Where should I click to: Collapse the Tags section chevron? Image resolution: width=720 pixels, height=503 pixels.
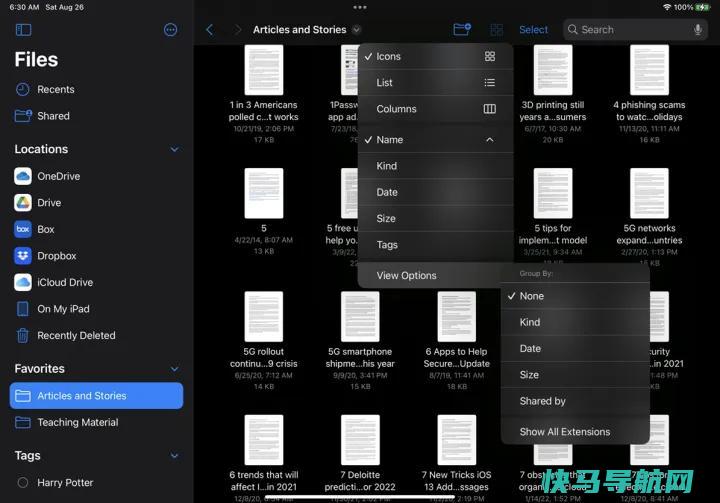point(174,456)
